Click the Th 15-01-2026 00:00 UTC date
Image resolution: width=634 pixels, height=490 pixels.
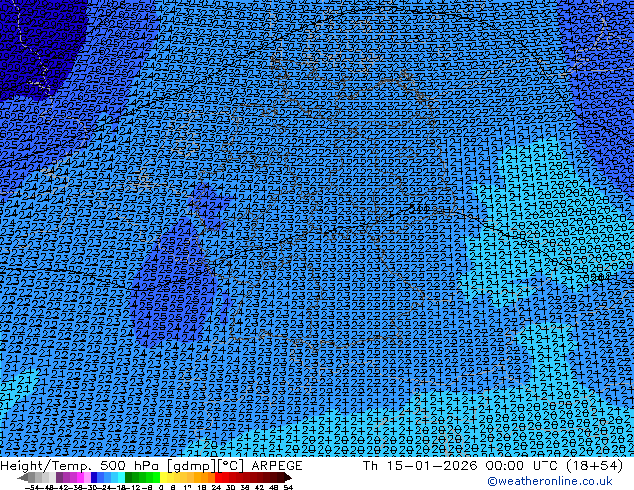[460, 466]
